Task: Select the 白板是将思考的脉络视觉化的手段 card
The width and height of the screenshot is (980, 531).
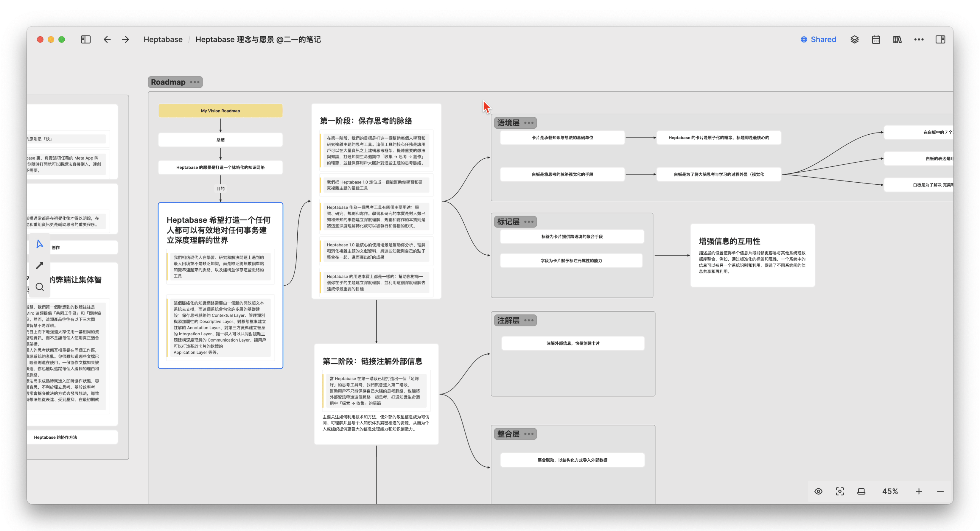Action: (562, 174)
